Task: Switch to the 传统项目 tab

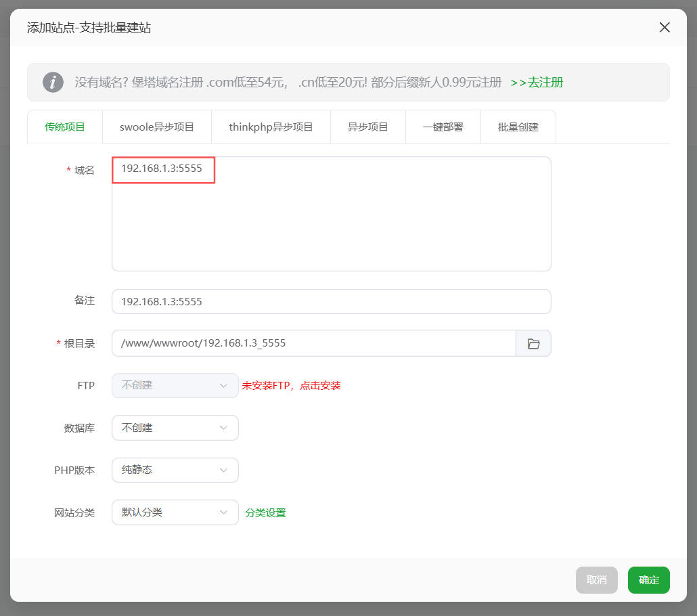Action: click(x=65, y=127)
